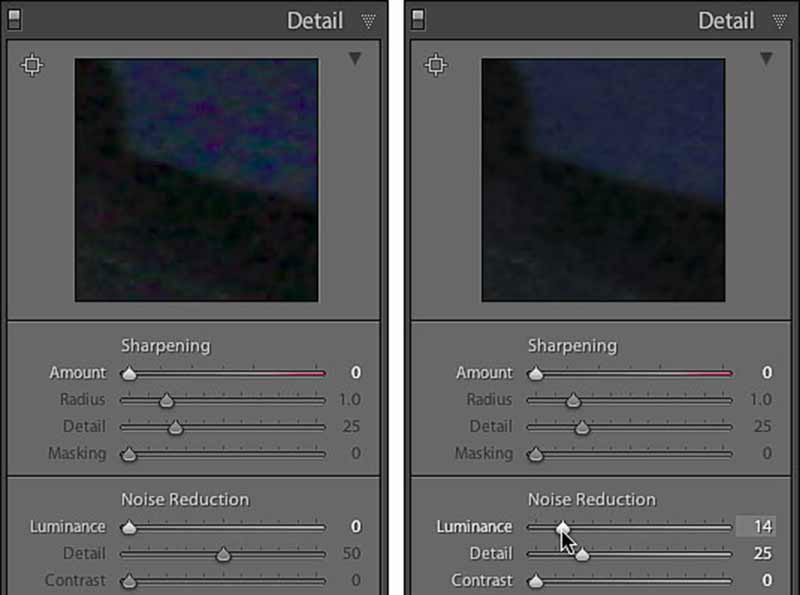This screenshot has width=800, height=595.
Task: Toggle the right Detail panel on/off switch
Action: coord(418,19)
